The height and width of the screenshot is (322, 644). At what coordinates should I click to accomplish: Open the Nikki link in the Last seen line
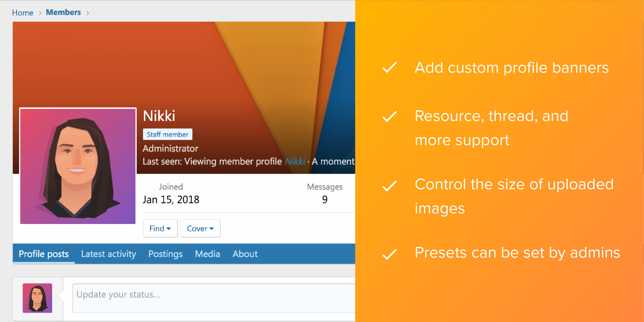coord(295,161)
